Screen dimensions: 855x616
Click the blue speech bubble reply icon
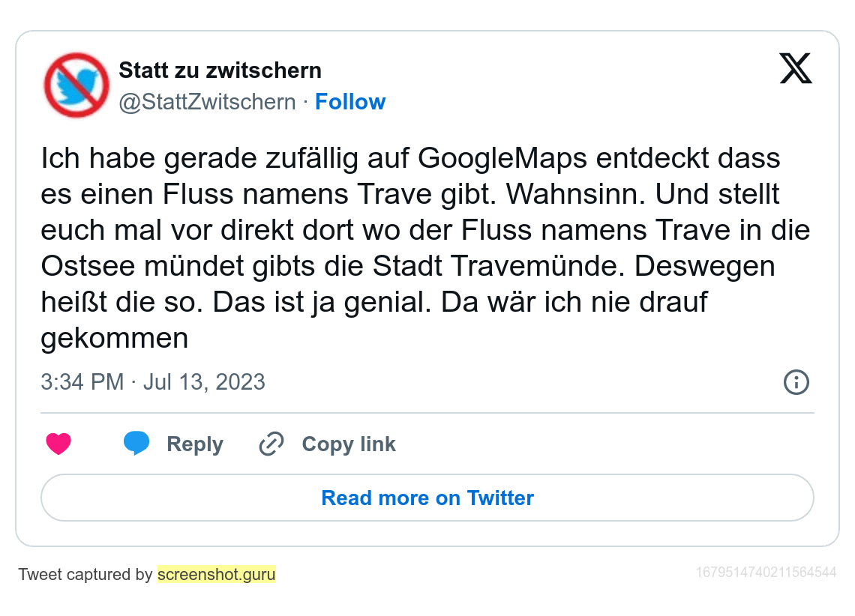[136, 444]
